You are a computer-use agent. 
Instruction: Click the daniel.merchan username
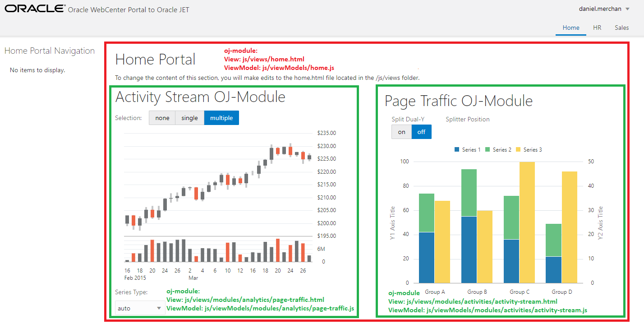(x=600, y=9)
